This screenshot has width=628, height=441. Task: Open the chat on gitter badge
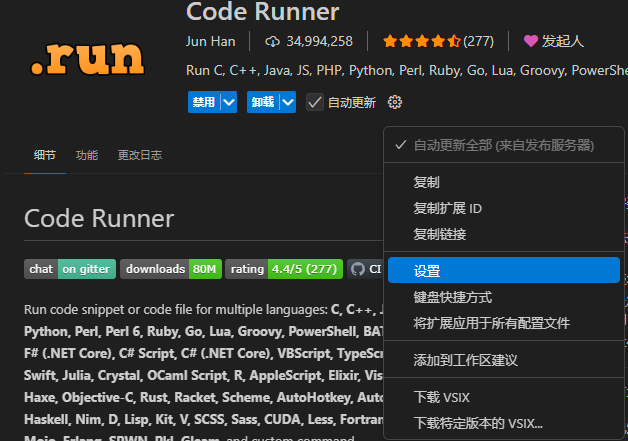[x=70, y=269]
